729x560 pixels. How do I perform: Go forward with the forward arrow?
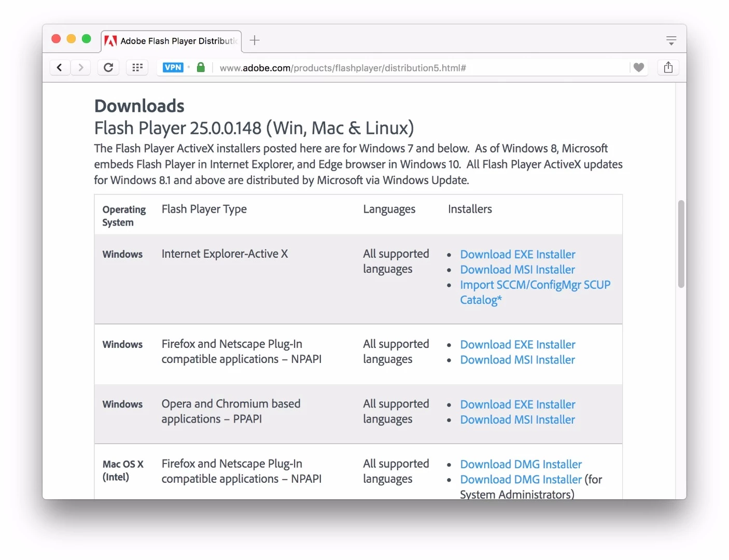coord(80,67)
